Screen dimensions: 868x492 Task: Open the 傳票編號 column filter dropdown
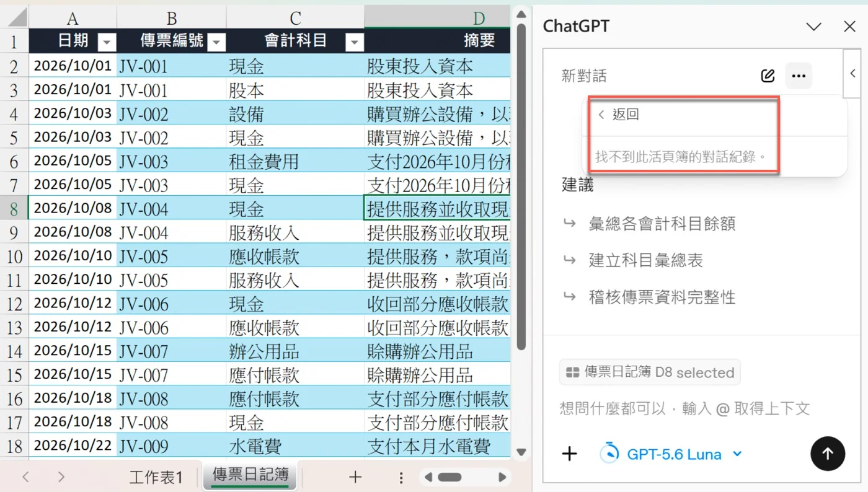click(x=216, y=42)
